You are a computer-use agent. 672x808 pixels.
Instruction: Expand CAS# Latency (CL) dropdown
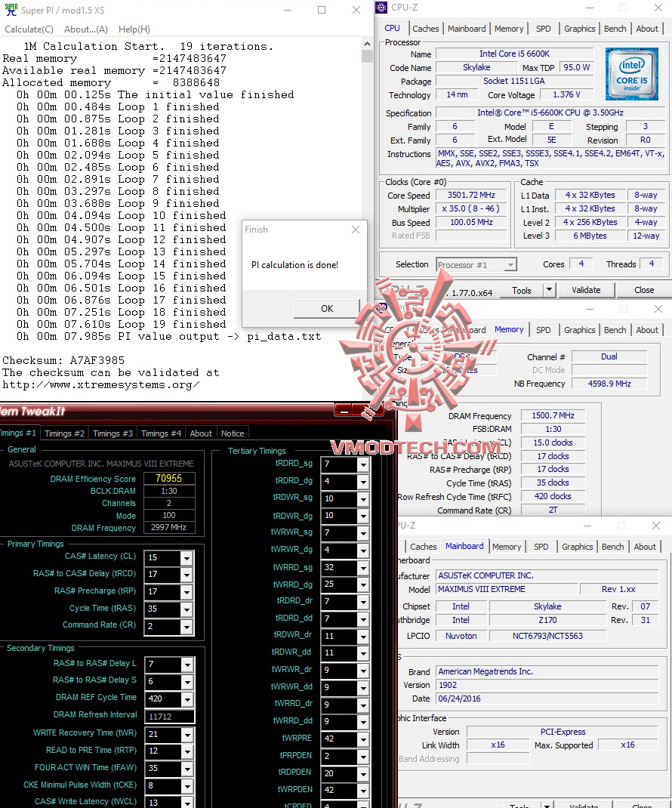click(186, 557)
